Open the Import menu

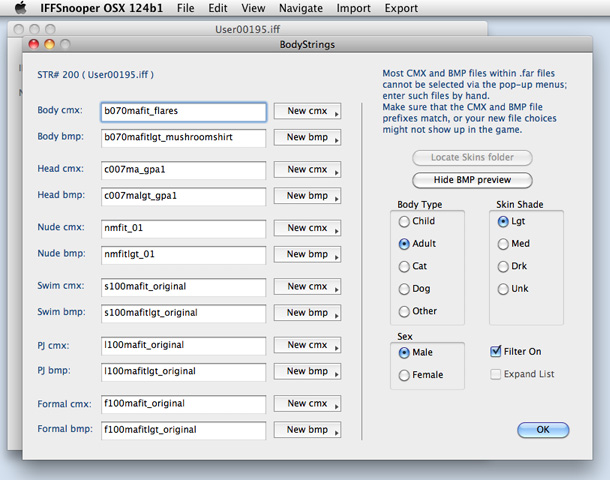tap(353, 8)
